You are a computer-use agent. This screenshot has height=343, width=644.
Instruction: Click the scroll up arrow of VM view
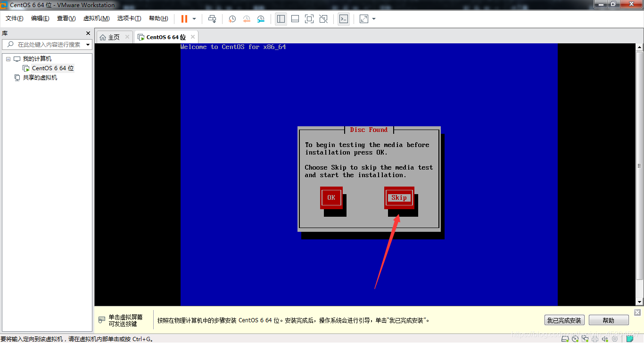click(x=640, y=47)
